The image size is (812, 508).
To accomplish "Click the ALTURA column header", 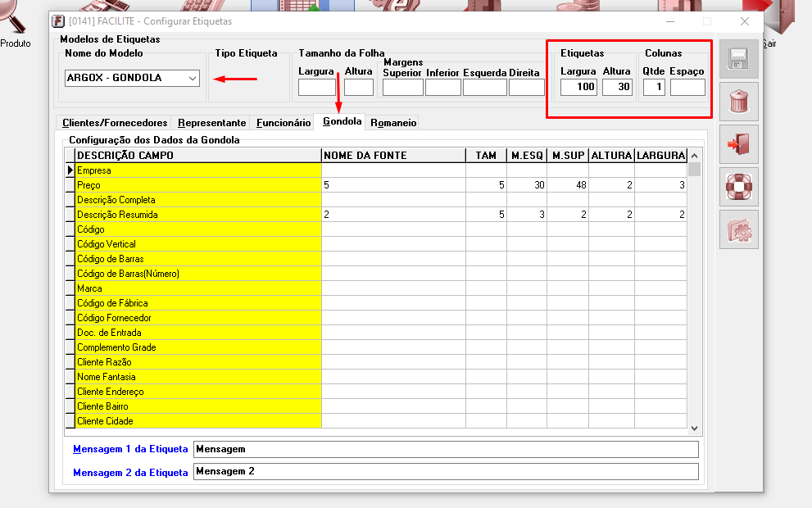I will (611, 156).
